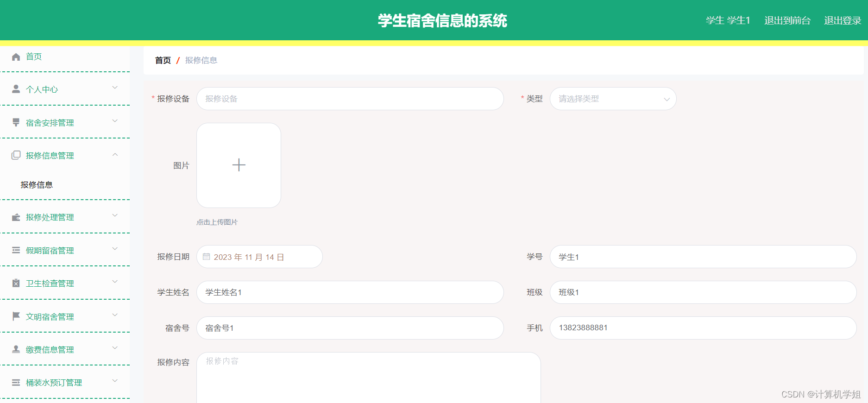
Task: Click the plus icon to upload image
Action: (239, 165)
